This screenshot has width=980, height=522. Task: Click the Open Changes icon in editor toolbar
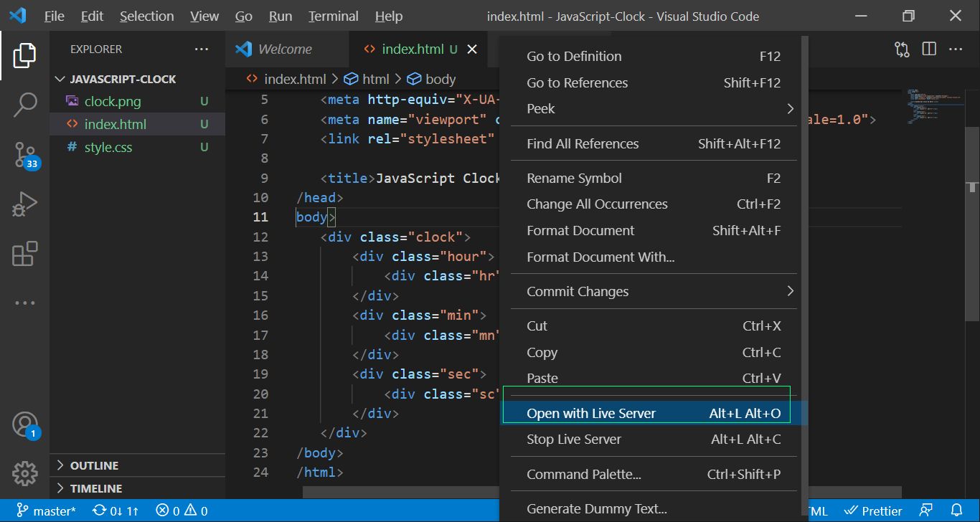[x=902, y=49]
